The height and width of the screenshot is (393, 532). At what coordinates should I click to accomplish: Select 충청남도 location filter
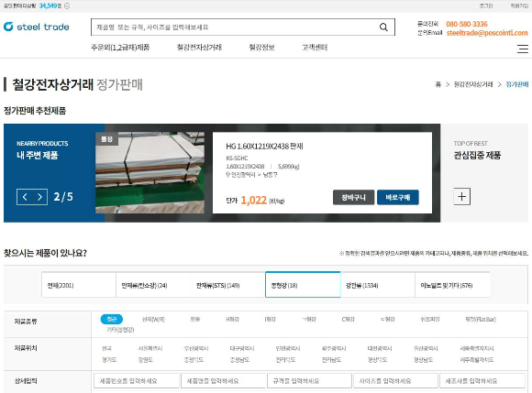[x=239, y=360]
